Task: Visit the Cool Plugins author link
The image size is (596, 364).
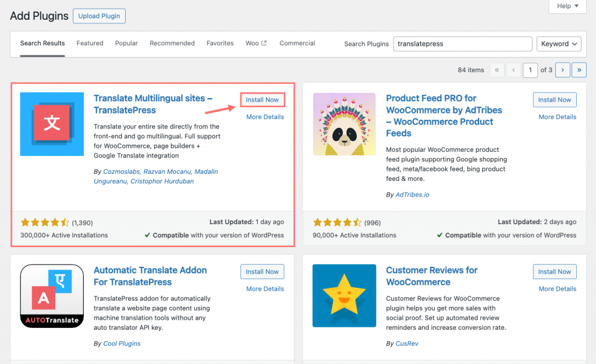Action: (122, 343)
